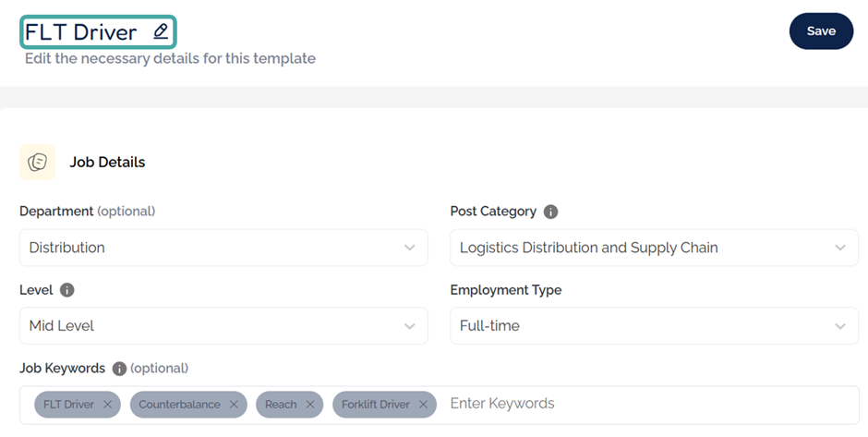
Task: Remove the Reach keyword tag
Action: [310, 405]
